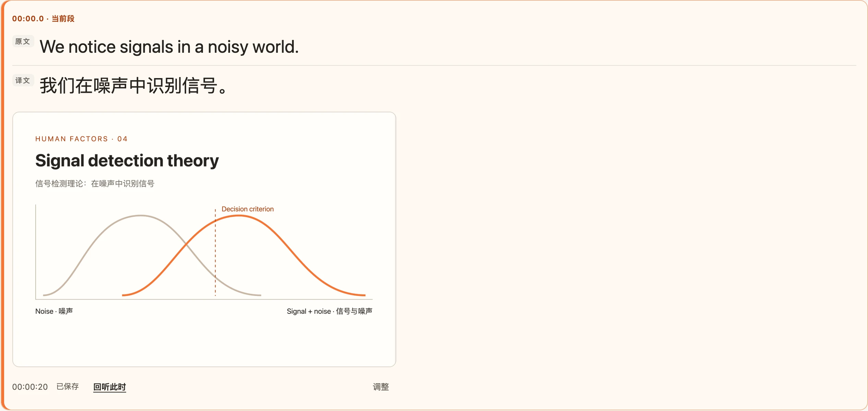Click the 调整 adjust button
868x411 pixels.
coord(381,387)
